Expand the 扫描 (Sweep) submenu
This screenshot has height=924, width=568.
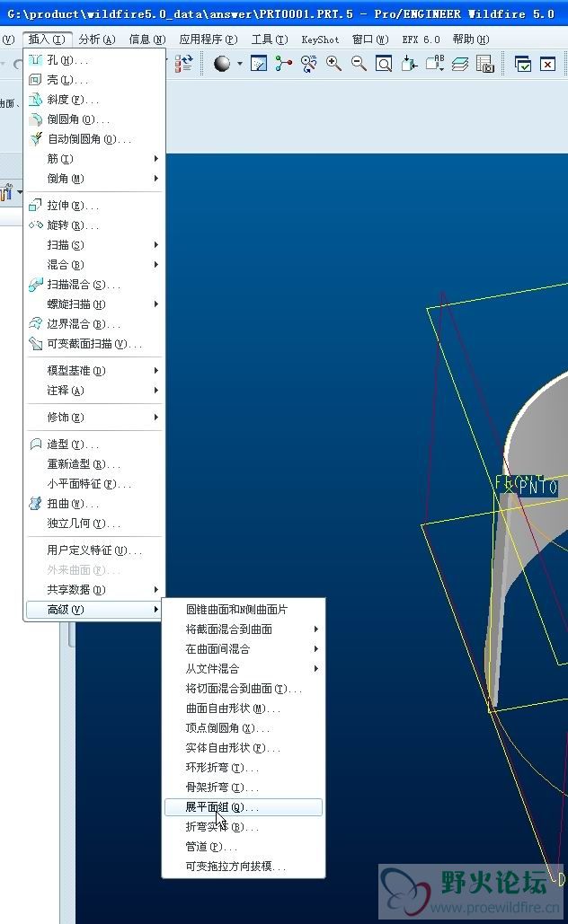(94, 244)
